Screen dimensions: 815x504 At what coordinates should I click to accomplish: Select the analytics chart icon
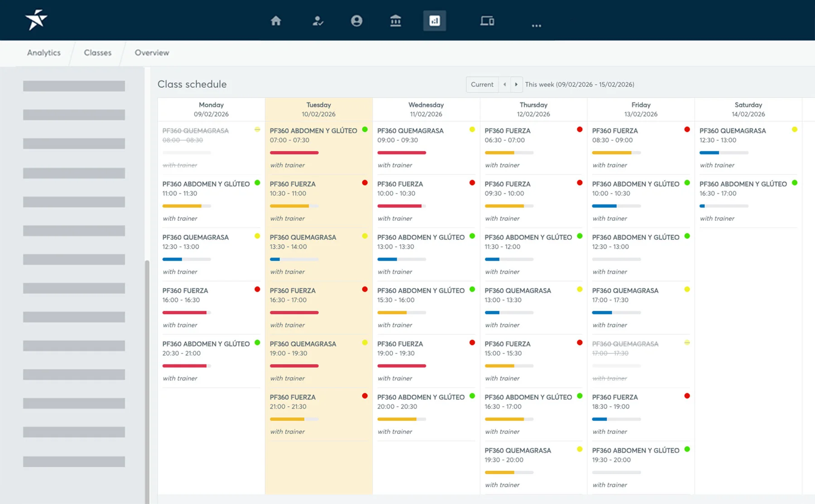click(435, 21)
